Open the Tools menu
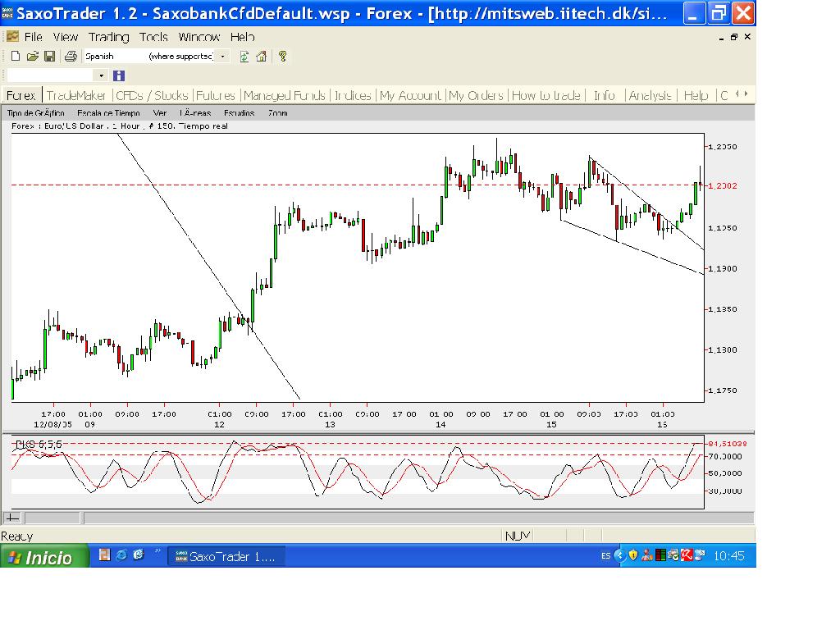The width and height of the screenshot is (840, 630). (x=153, y=37)
